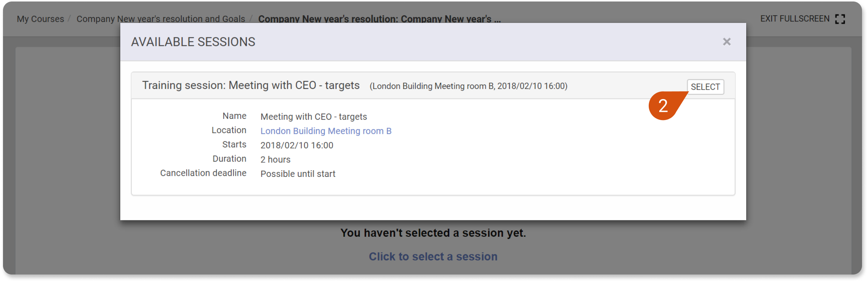Click the Location field label
868x282 pixels.
point(229,130)
